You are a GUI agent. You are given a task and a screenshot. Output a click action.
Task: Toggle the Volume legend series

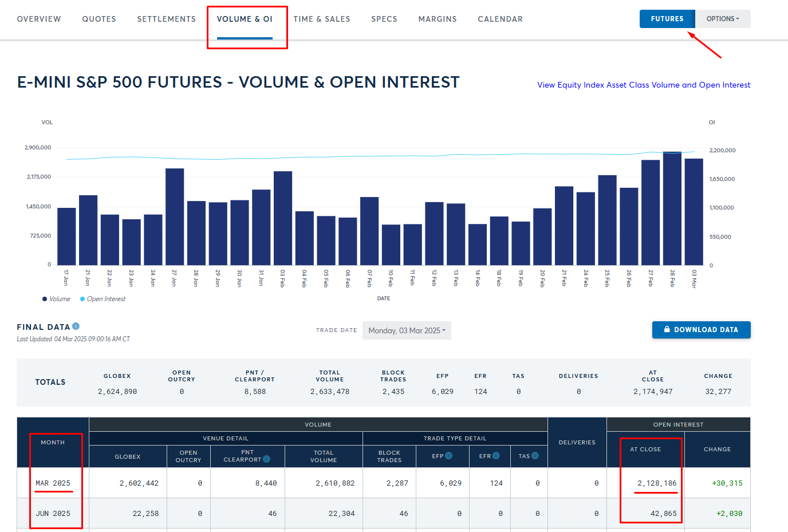[x=56, y=299]
